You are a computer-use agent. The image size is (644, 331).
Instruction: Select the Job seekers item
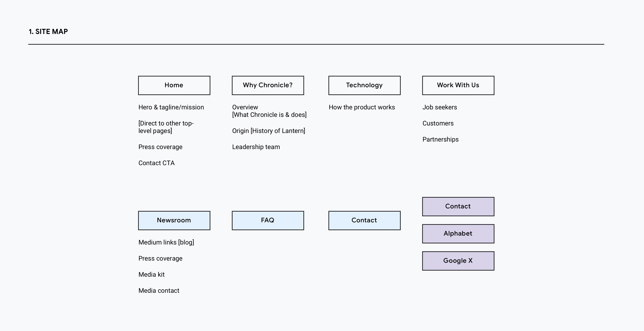[x=440, y=107]
